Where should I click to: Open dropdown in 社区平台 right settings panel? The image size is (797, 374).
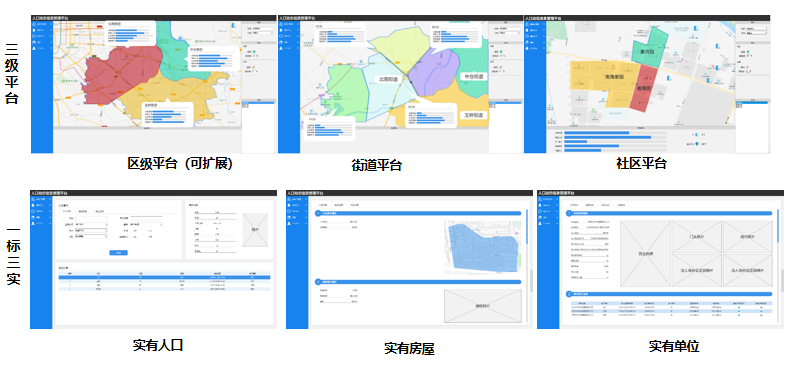(x=756, y=33)
